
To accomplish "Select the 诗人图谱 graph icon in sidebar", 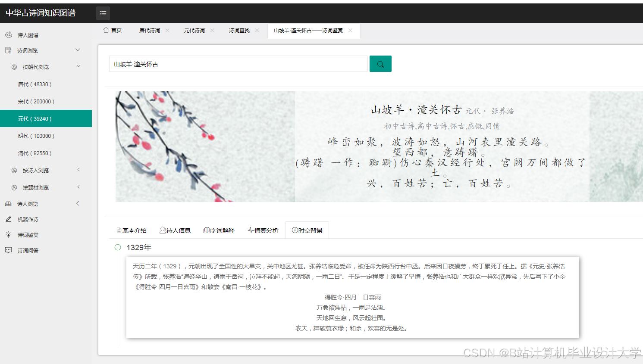I will click(x=9, y=35).
